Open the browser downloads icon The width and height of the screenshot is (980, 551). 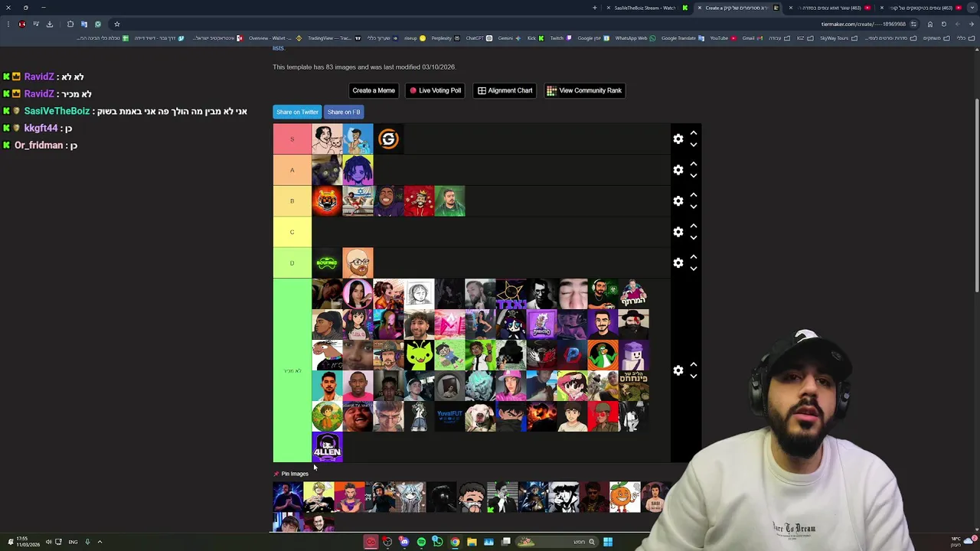[x=50, y=24]
